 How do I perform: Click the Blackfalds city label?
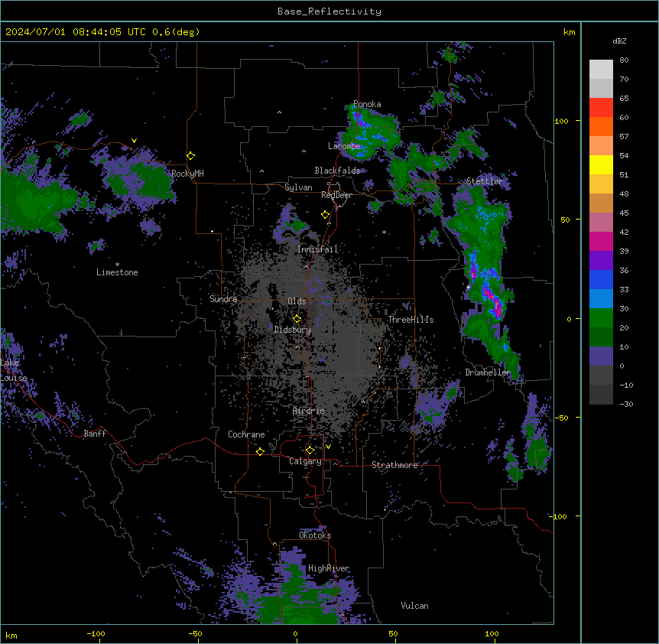click(x=337, y=171)
